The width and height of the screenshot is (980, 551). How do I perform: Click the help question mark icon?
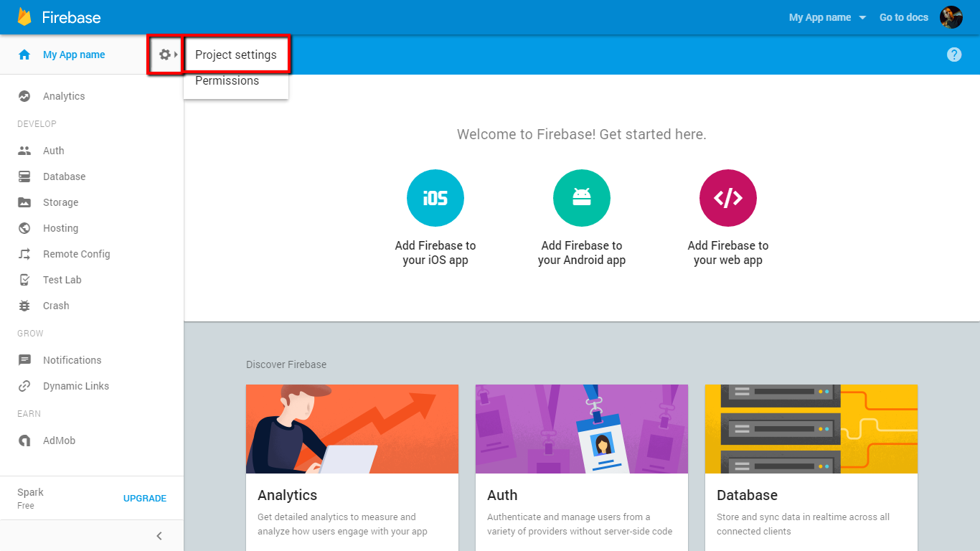[x=953, y=55]
